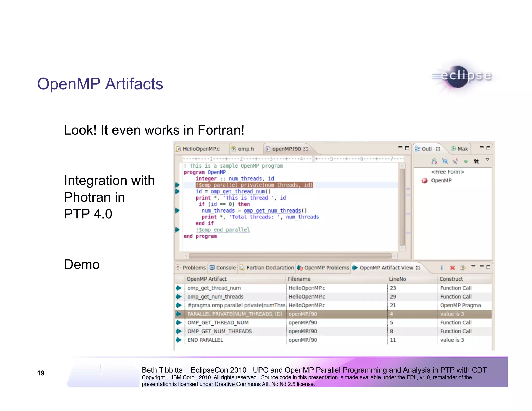Maximize the Outline view panel
This screenshot has height=411, width=532.
tap(488, 148)
